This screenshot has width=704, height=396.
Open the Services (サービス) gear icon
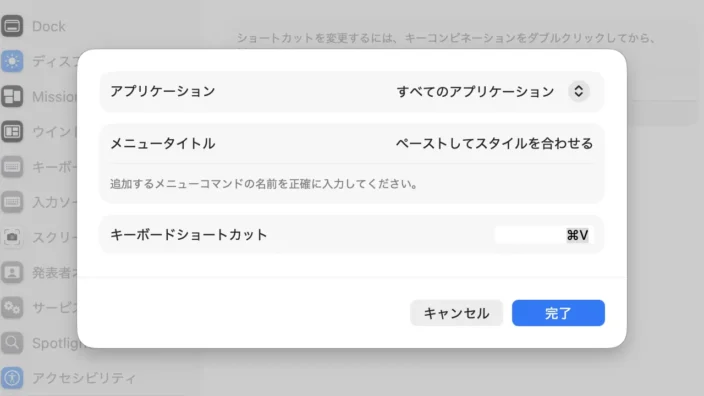[12, 308]
